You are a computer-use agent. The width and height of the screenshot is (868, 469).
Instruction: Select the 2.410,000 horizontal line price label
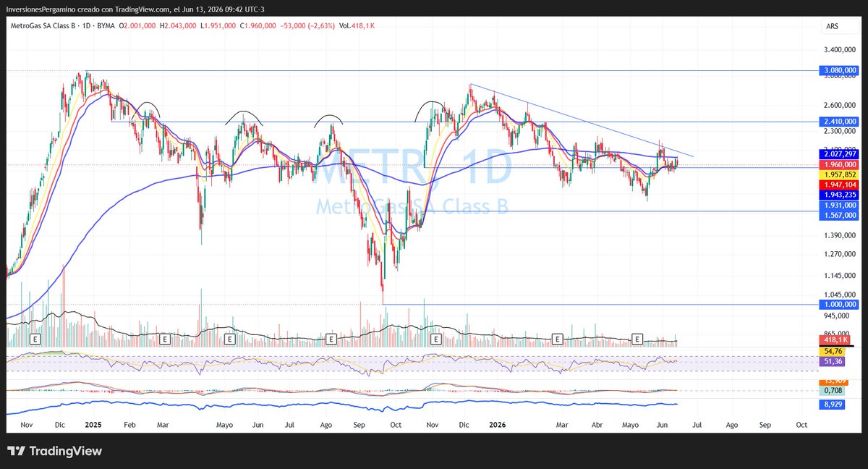point(839,122)
